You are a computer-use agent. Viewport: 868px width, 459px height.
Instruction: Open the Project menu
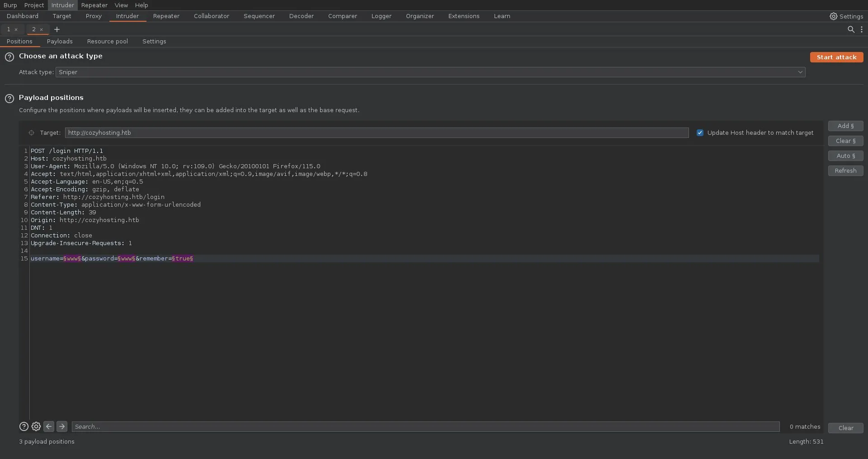click(x=34, y=5)
